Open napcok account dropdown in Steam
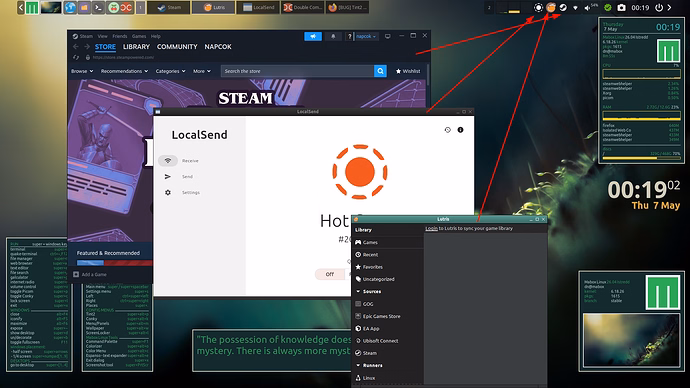Screen dimensions: 690x388 366,37
